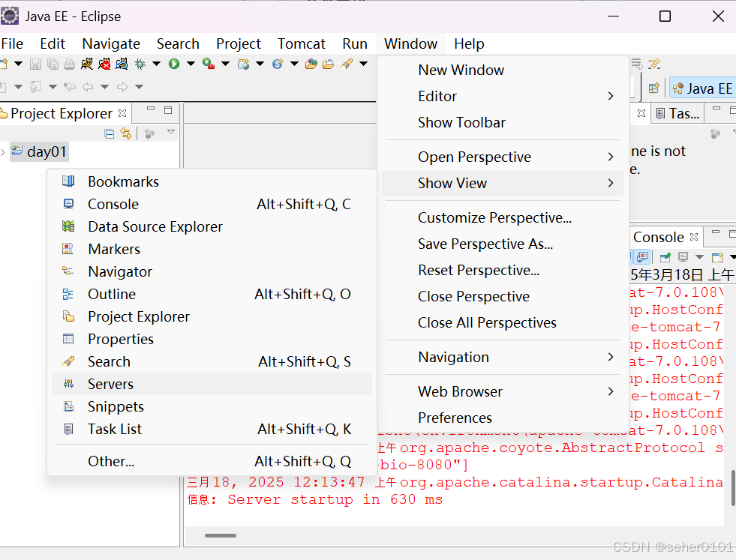Image resolution: width=736 pixels, height=560 pixels.
Task: Choose Other... in Show View submenu
Action: tap(212, 461)
